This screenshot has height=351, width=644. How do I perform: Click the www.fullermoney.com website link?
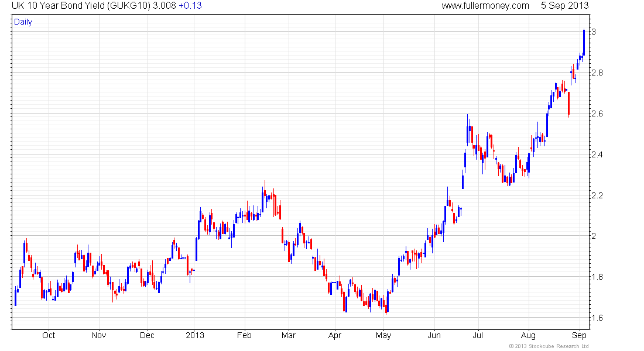[485, 6]
